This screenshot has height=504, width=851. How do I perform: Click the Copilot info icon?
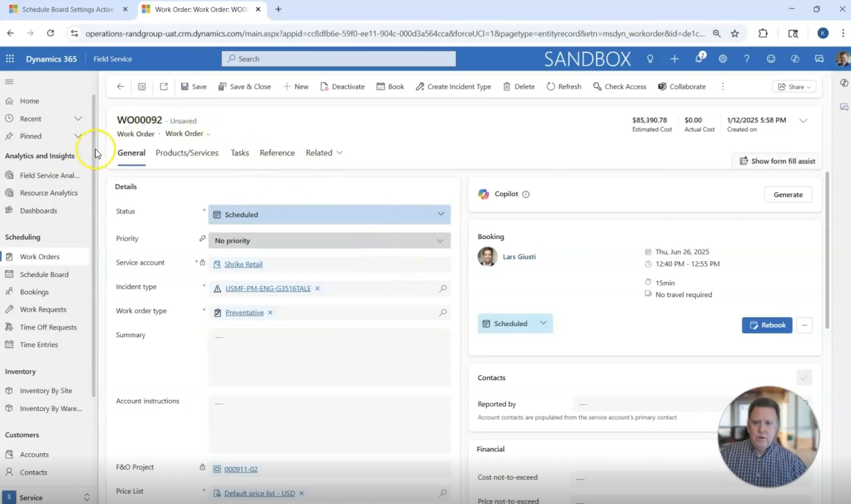(x=526, y=194)
